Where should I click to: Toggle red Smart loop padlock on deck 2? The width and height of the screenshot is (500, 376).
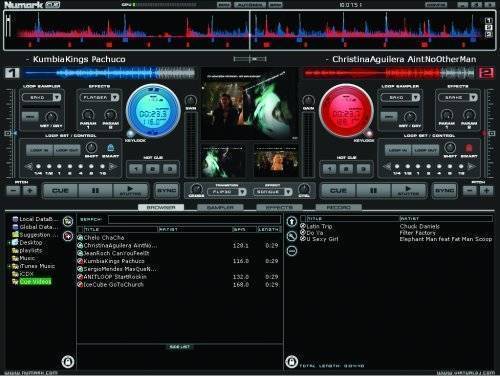coord(468,148)
